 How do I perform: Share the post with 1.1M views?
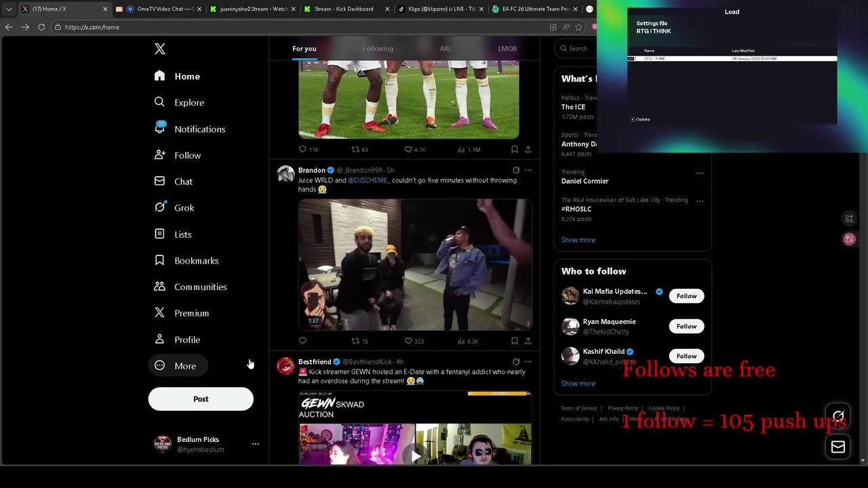click(528, 149)
